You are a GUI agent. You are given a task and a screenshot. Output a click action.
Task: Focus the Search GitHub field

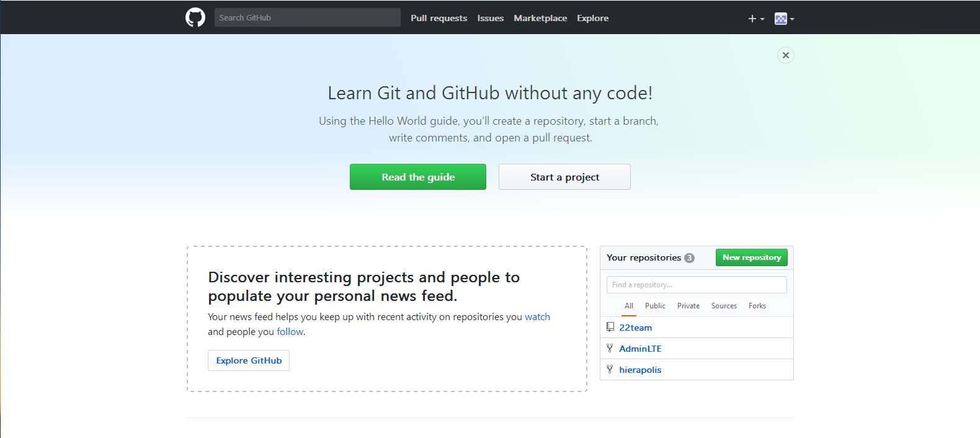(308, 17)
